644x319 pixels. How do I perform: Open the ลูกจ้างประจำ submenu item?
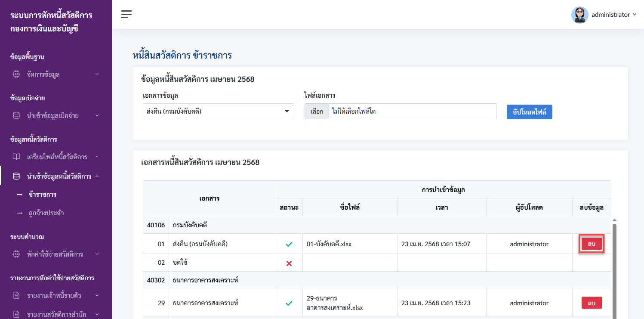pos(46,213)
